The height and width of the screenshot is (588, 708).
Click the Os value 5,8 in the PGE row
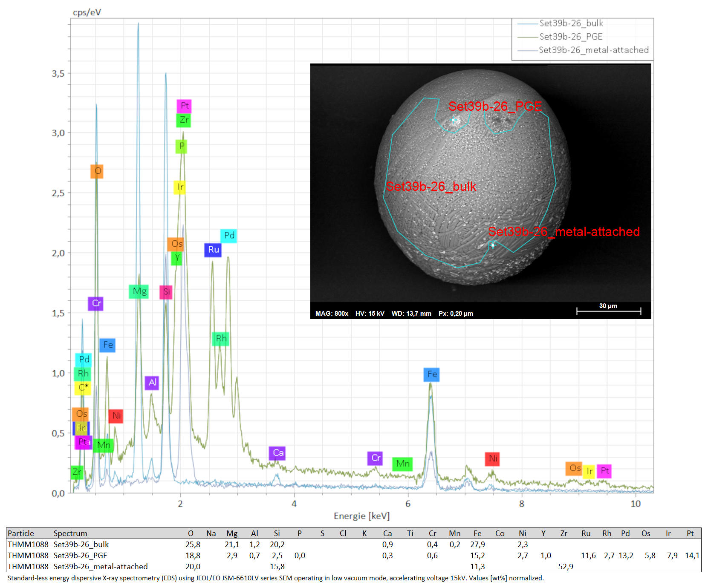click(650, 556)
